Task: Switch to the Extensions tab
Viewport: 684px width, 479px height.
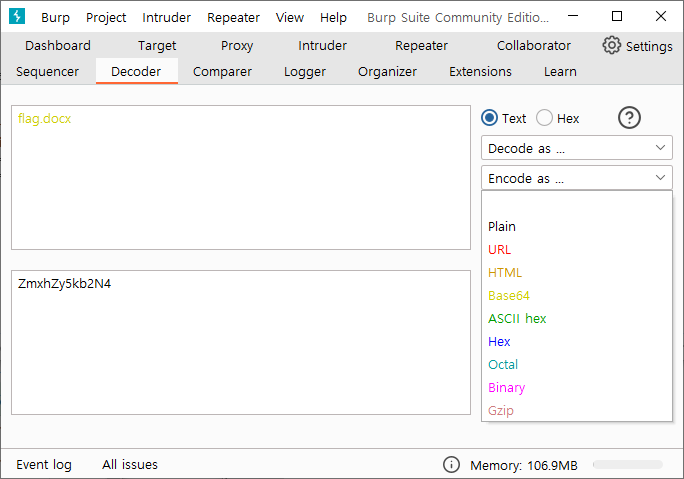Action: [x=480, y=72]
